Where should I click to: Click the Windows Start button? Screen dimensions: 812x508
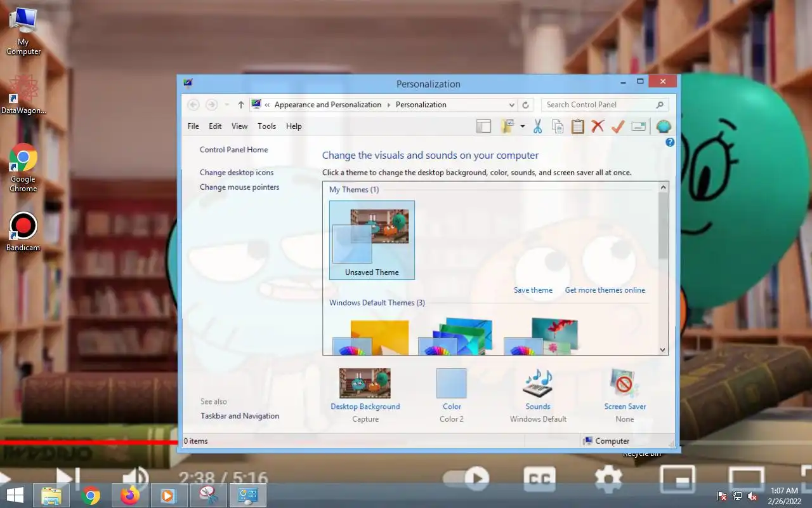[15, 495]
